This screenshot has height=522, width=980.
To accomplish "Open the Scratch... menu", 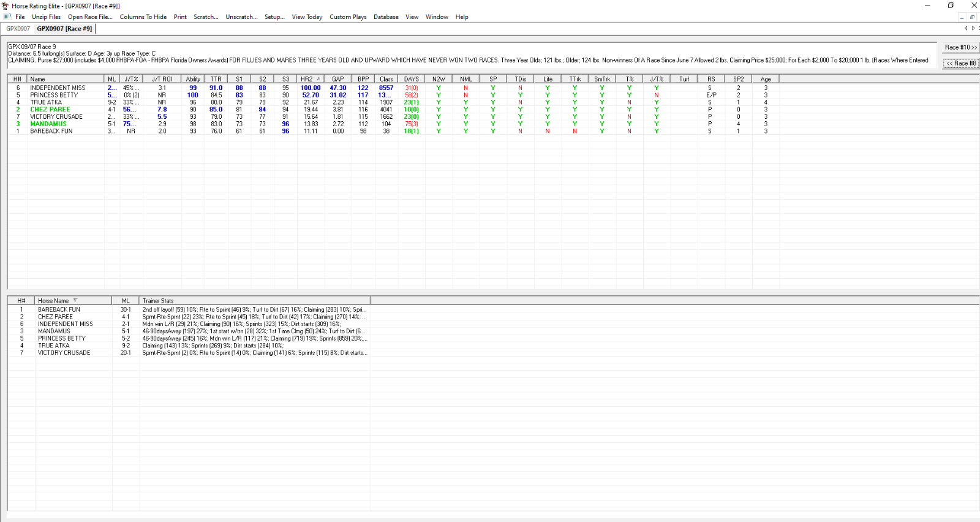I will pyautogui.click(x=206, y=17).
